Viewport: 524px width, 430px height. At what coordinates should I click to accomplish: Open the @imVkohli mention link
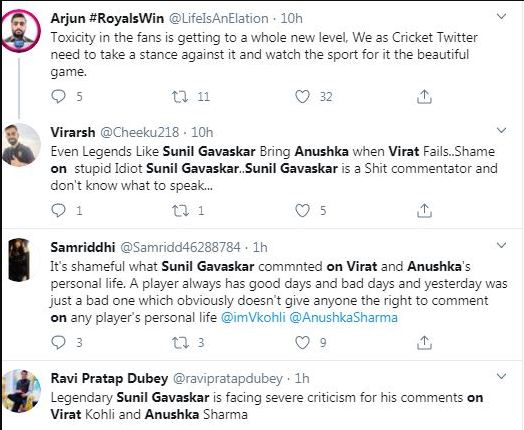[x=253, y=317]
